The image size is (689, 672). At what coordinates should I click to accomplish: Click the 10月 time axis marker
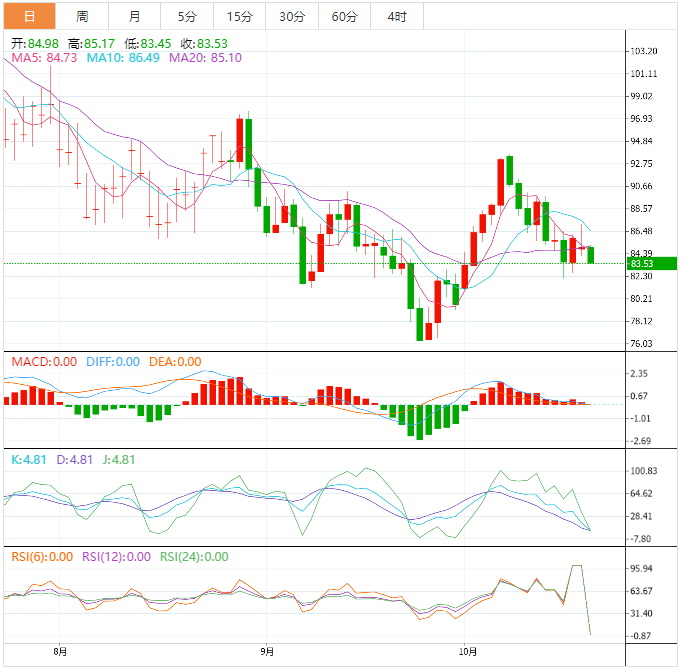click(x=468, y=651)
